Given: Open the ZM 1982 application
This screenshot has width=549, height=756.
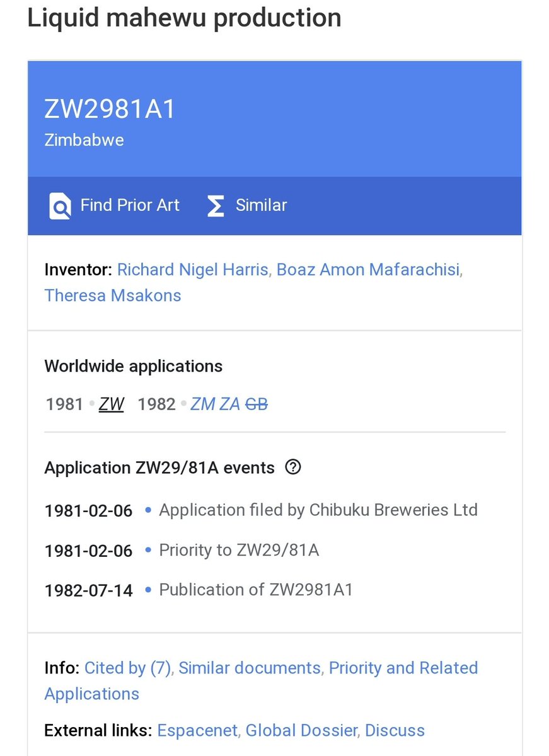Looking at the screenshot, I should tap(202, 404).
